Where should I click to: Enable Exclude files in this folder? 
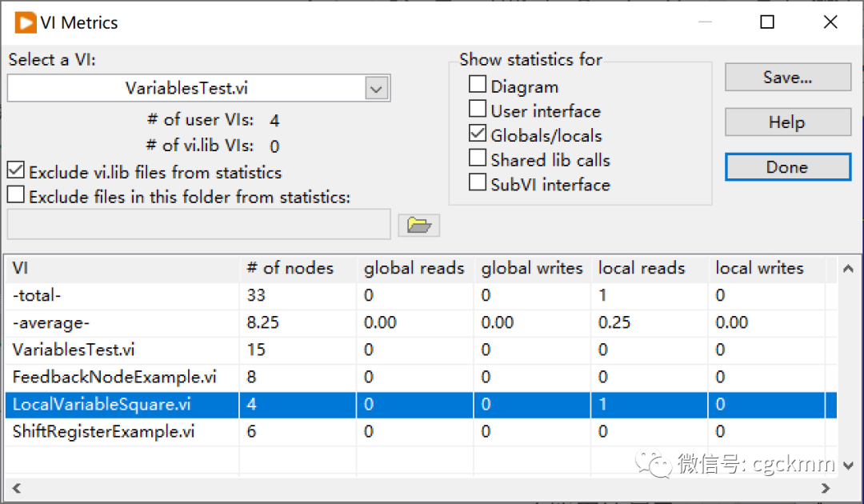(16, 195)
